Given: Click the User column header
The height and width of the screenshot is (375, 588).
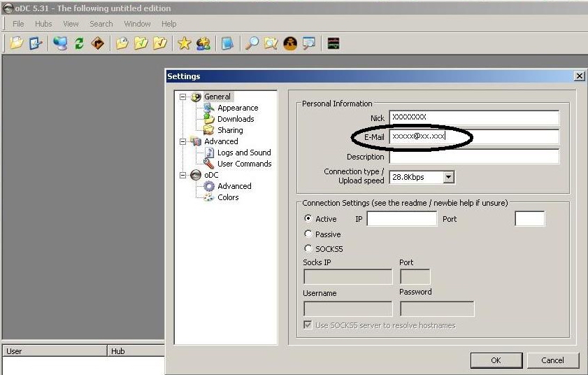Looking at the screenshot, I should (x=55, y=351).
